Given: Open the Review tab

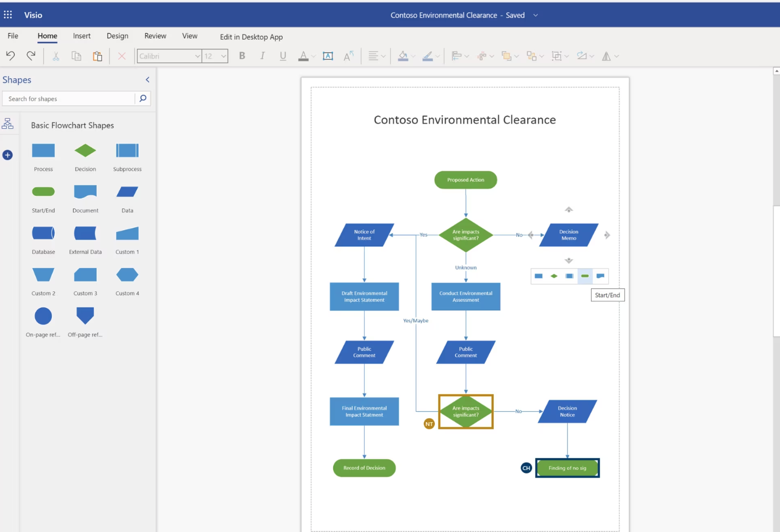Looking at the screenshot, I should [x=155, y=36].
